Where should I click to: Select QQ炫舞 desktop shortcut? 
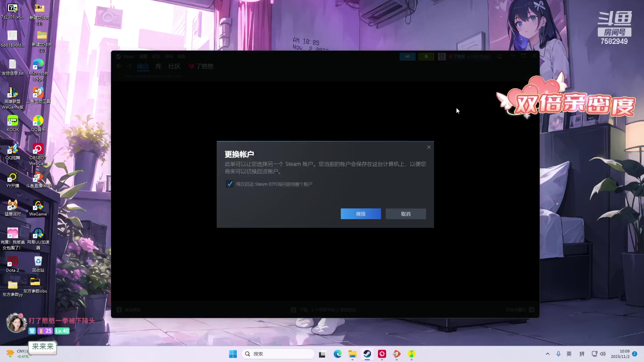13,152
